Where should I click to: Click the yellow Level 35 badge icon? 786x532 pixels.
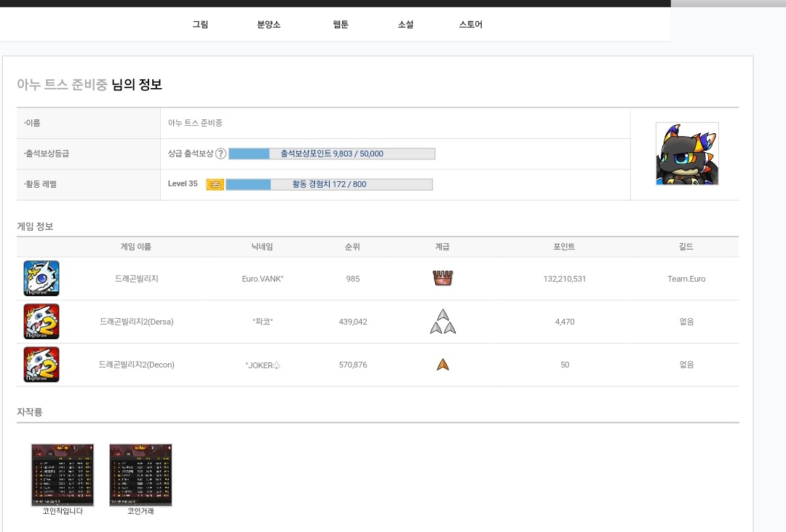(215, 185)
